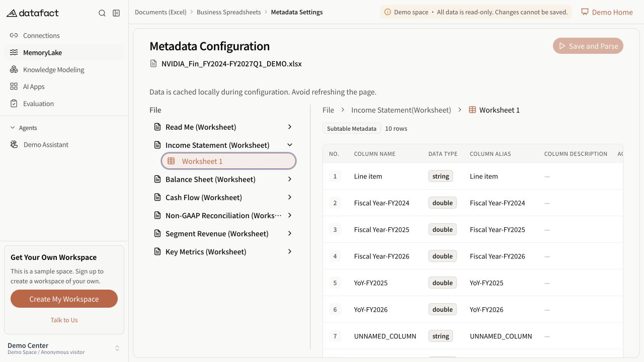Click the file icon beside NVIDIA filename
Image resolution: width=644 pixels, height=362 pixels.
click(x=153, y=64)
